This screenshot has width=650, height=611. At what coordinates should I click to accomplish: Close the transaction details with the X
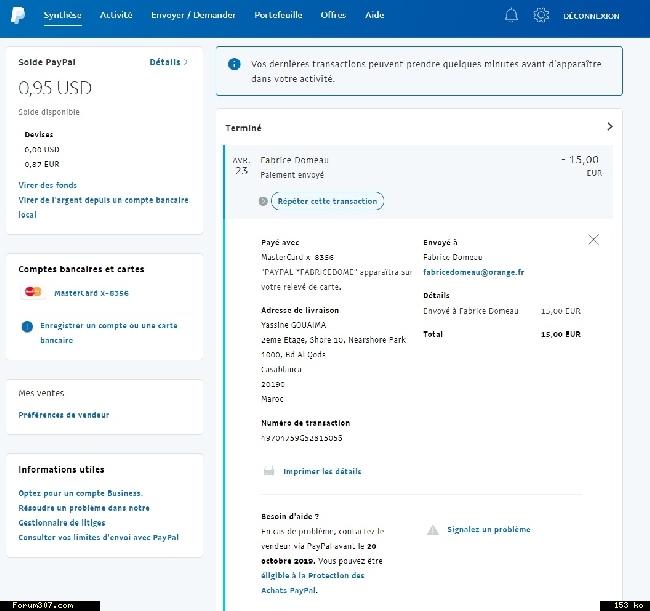click(x=593, y=239)
